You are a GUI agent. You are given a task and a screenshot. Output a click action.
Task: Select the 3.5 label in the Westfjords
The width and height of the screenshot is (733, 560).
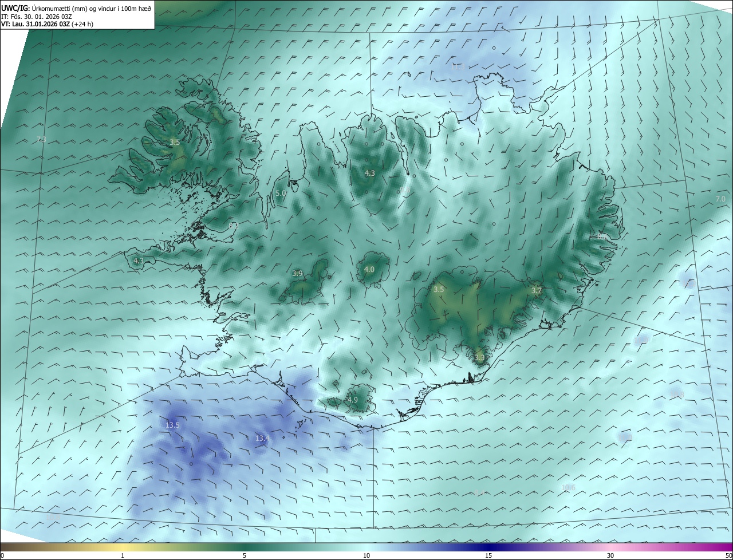coord(175,142)
